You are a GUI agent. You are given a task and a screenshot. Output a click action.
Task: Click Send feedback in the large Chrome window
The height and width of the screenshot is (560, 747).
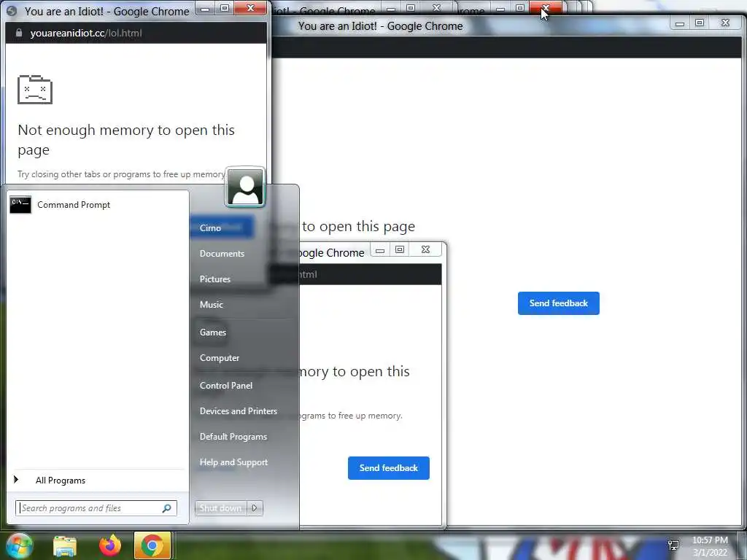[x=558, y=303]
